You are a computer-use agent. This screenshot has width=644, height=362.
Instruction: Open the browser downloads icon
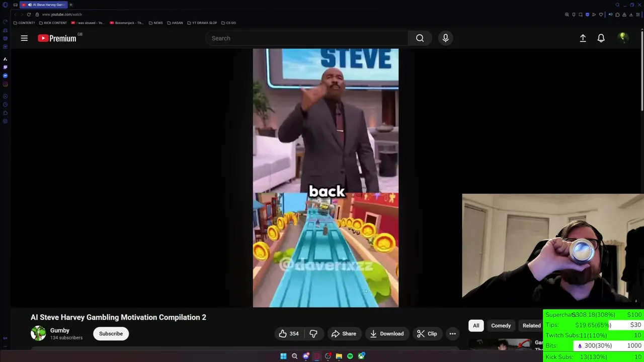tap(631, 15)
